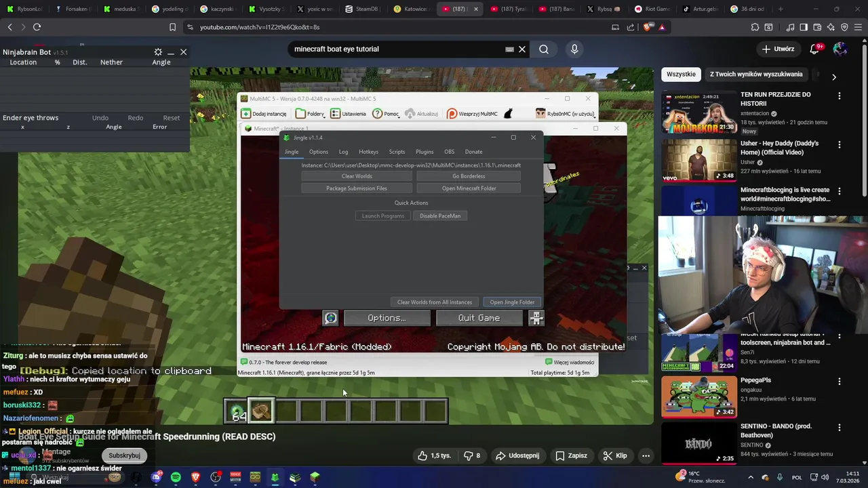Click the Minecraft accessibility button icon

tap(536, 318)
